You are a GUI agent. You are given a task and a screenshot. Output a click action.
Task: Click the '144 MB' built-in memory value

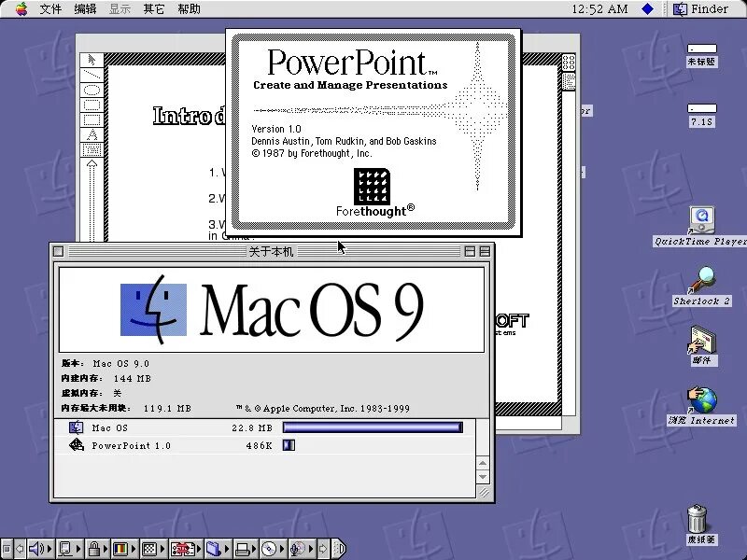point(133,379)
